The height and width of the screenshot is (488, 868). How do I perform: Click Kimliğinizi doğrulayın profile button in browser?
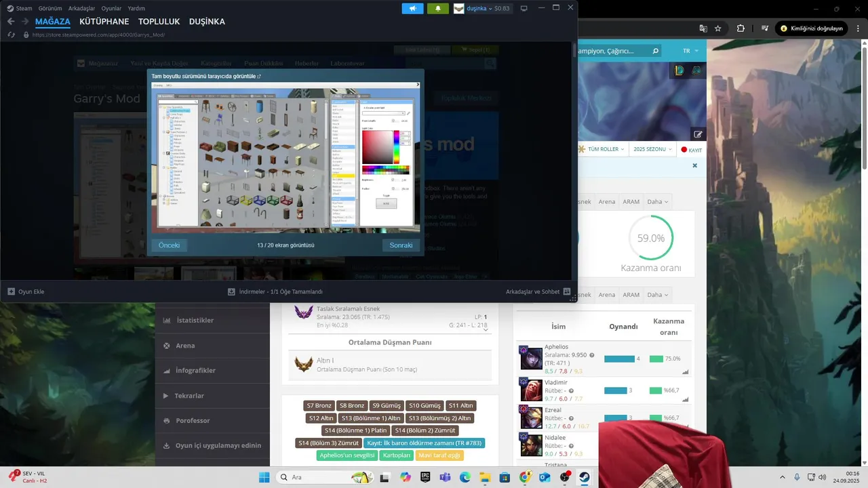[812, 28]
